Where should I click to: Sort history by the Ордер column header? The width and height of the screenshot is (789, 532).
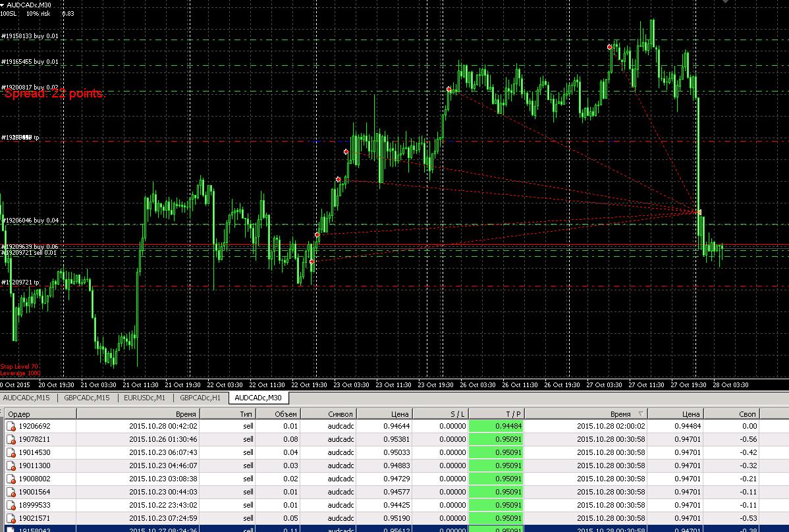(40, 414)
